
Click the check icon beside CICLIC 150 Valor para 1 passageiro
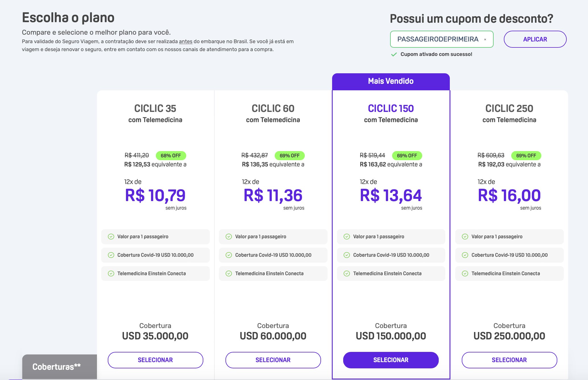click(x=347, y=237)
